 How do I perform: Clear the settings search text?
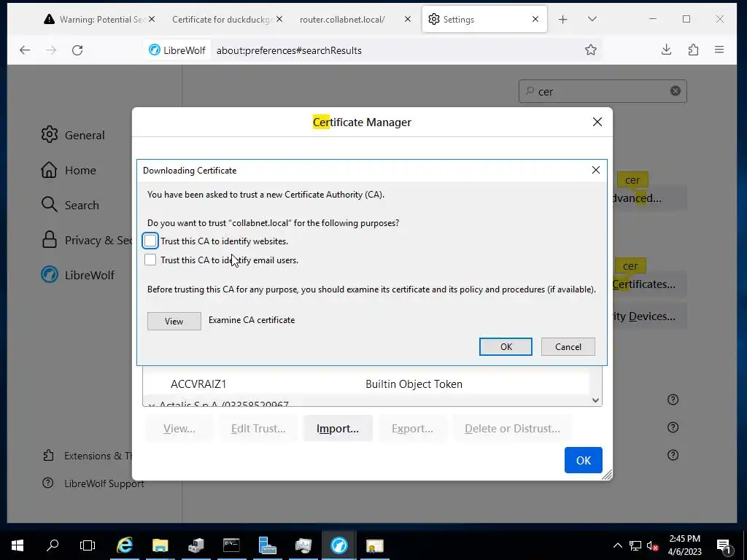(x=675, y=91)
